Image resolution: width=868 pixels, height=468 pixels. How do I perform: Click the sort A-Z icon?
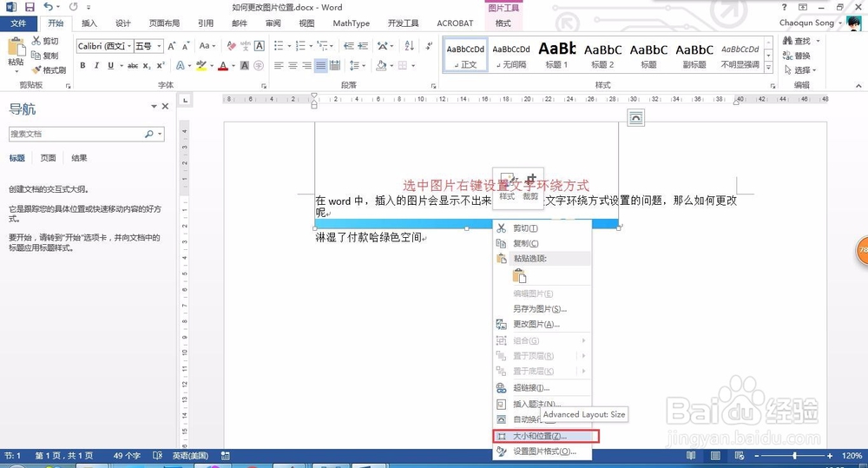[409, 46]
